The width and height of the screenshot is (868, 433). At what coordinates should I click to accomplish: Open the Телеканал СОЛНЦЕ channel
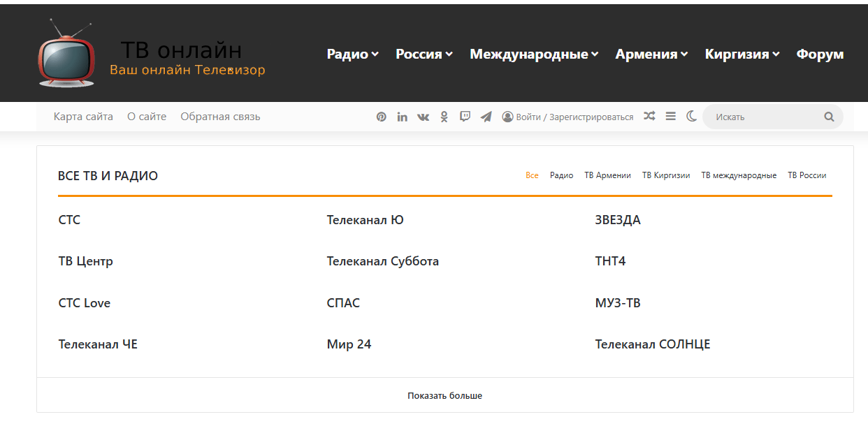click(x=653, y=344)
